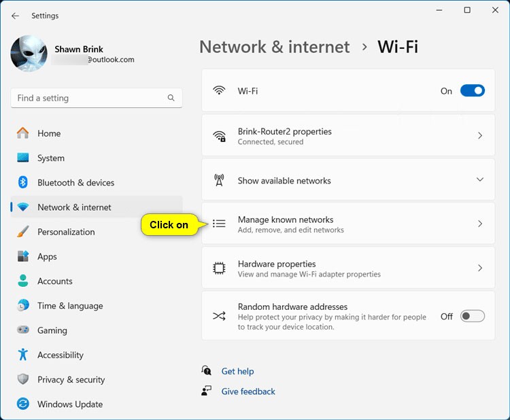This screenshot has height=420, width=510.
Task: Enable Random hardware addresses toggle
Action: (x=472, y=316)
